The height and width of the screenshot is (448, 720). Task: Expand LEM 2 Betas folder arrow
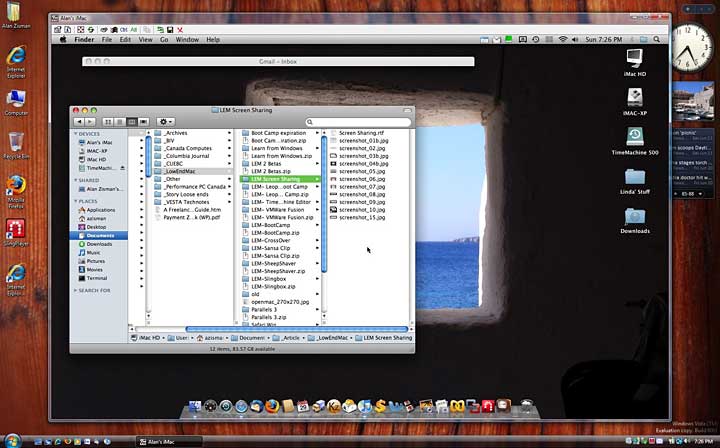(x=317, y=163)
